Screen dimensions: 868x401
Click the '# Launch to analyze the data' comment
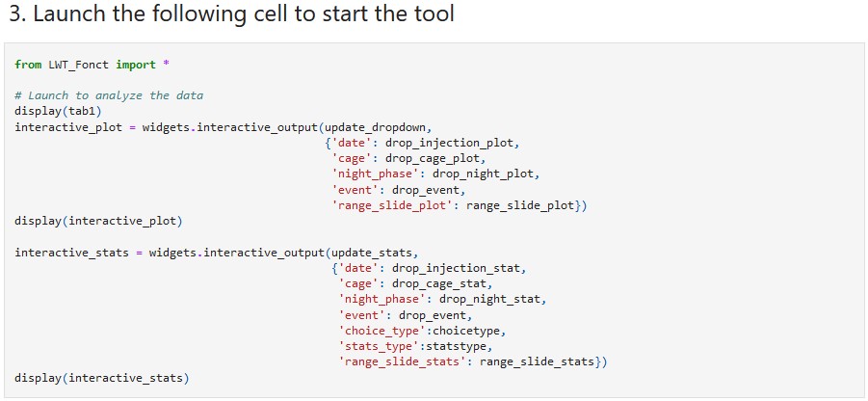coord(109,95)
